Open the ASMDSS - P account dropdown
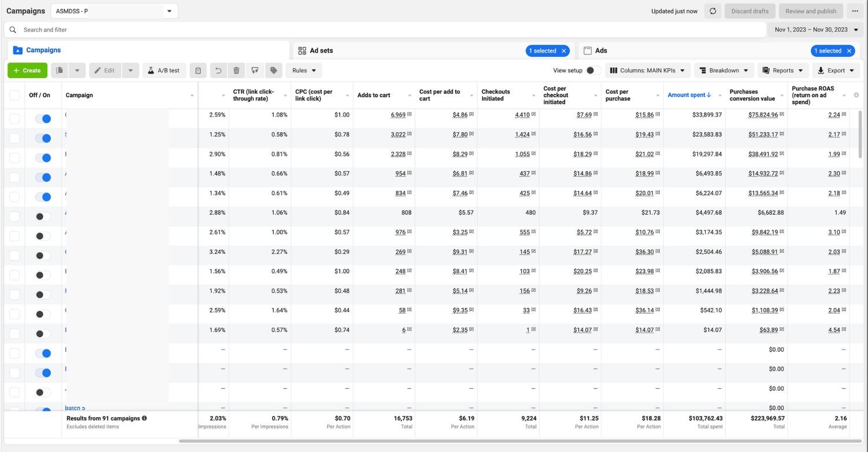The image size is (868, 452). pos(114,11)
